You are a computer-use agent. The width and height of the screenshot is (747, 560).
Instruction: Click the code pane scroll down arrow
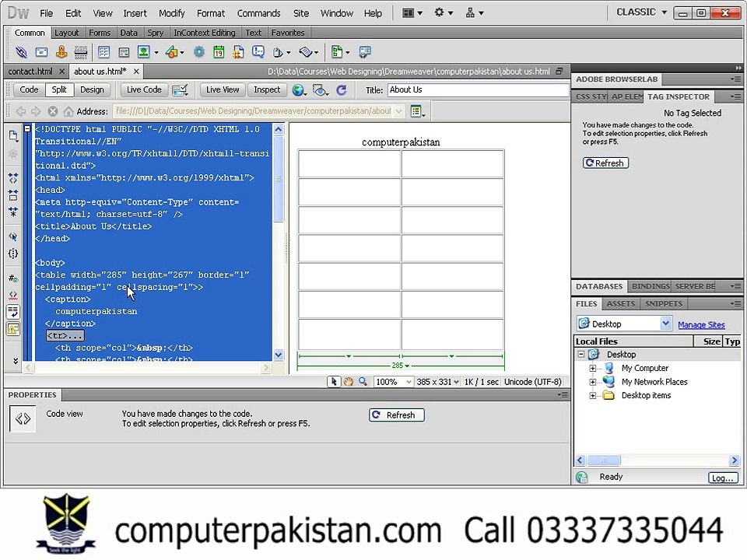tap(279, 355)
